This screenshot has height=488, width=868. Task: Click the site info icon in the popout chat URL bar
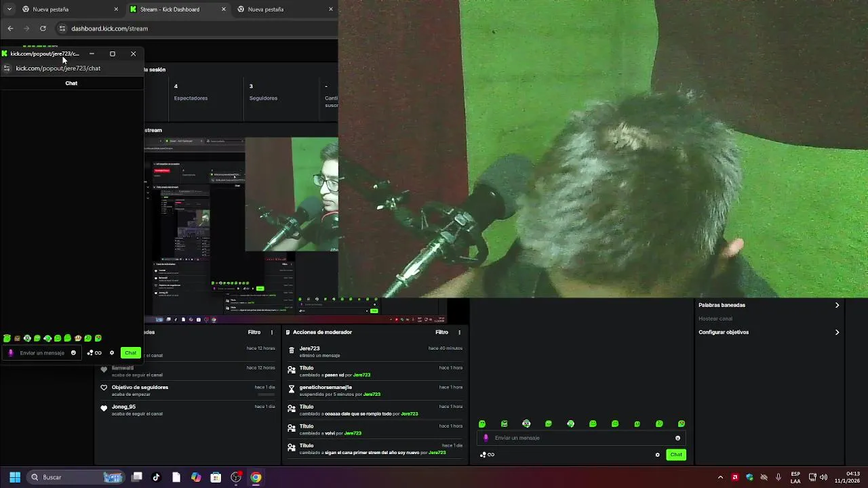[x=7, y=68]
